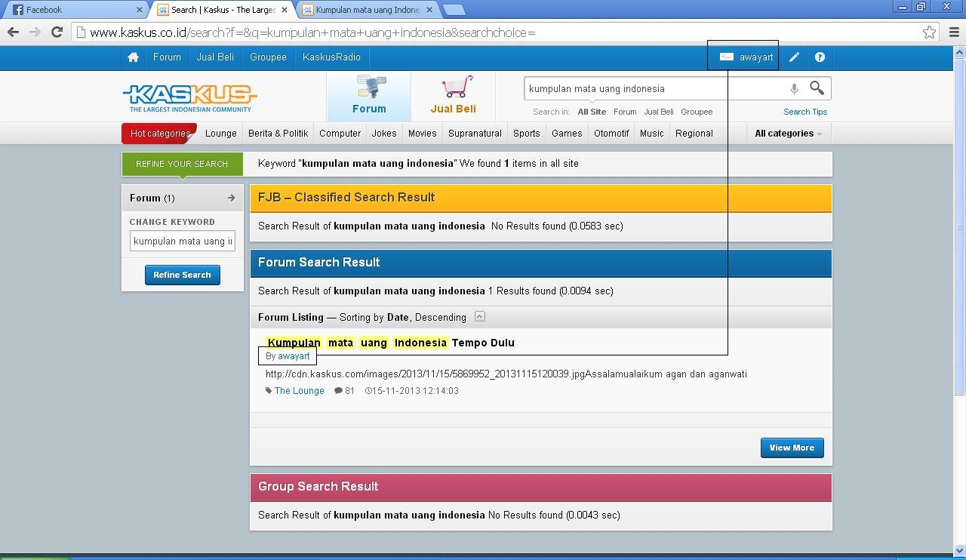Screen dimensions: 966x560
Task: Click the Change Keyword text box
Action: point(183,242)
